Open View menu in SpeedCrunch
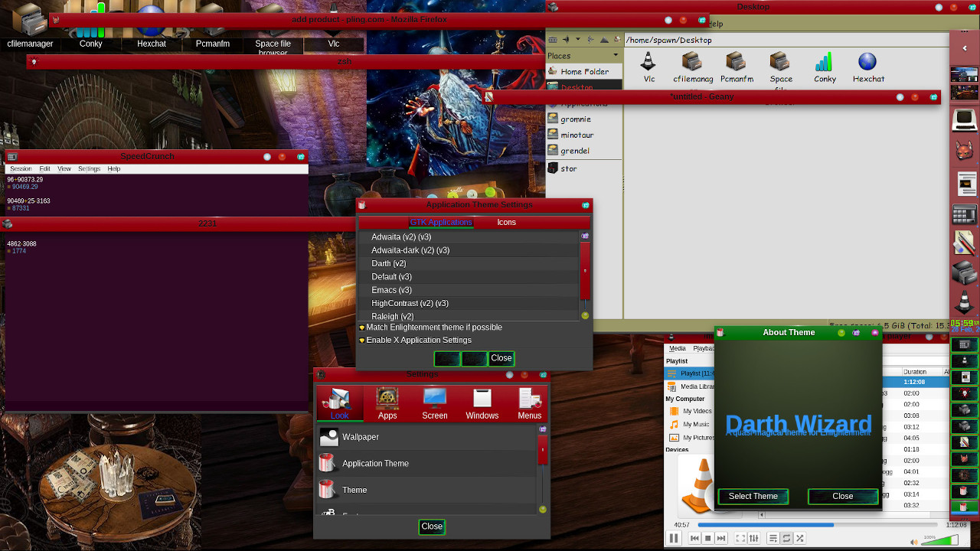The height and width of the screenshot is (551, 980). [x=64, y=169]
